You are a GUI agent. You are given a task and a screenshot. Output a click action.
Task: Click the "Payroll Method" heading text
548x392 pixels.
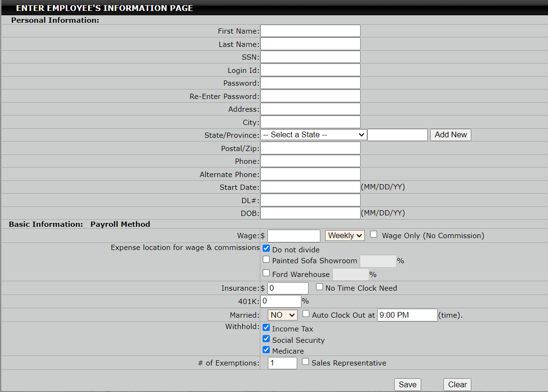pyautogui.click(x=120, y=224)
